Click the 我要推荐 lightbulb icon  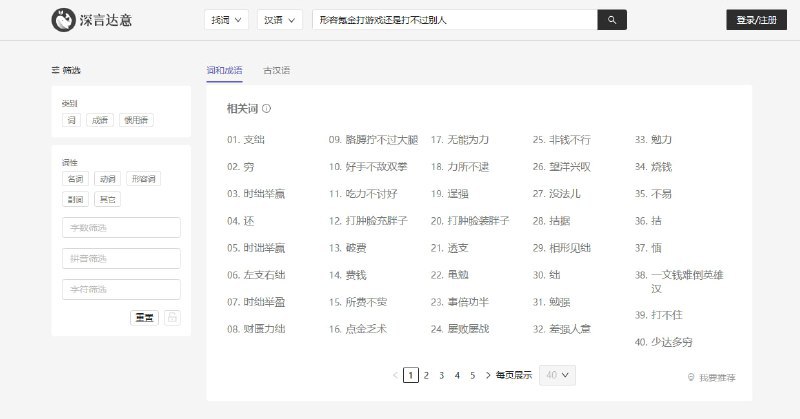(x=690, y=377)
